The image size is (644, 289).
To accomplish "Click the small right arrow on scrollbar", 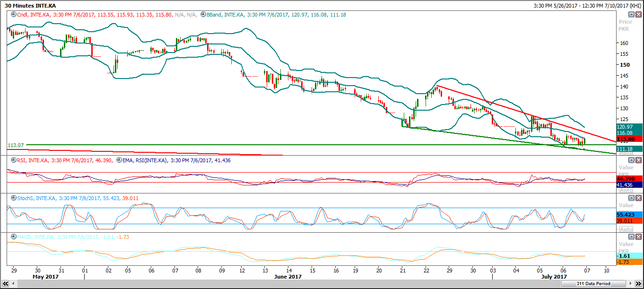I will click(x=631, y=283).
